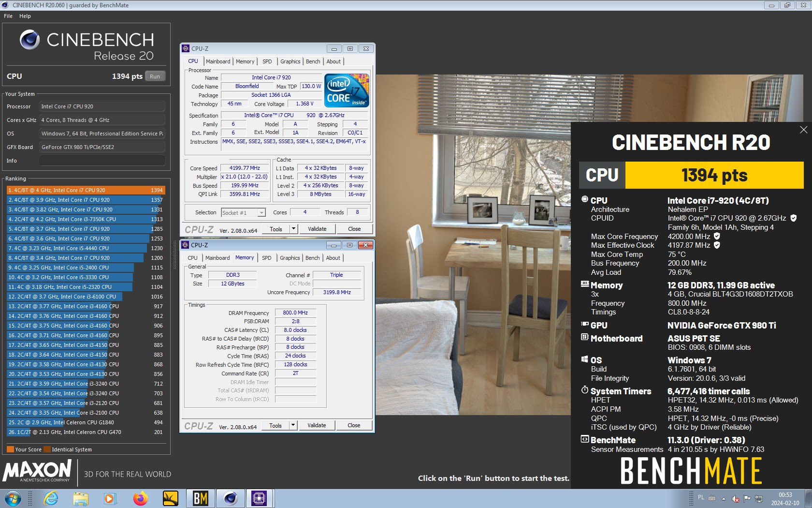Show hidden tray icons arrow
812x508 pixels.
click(724, 499)
